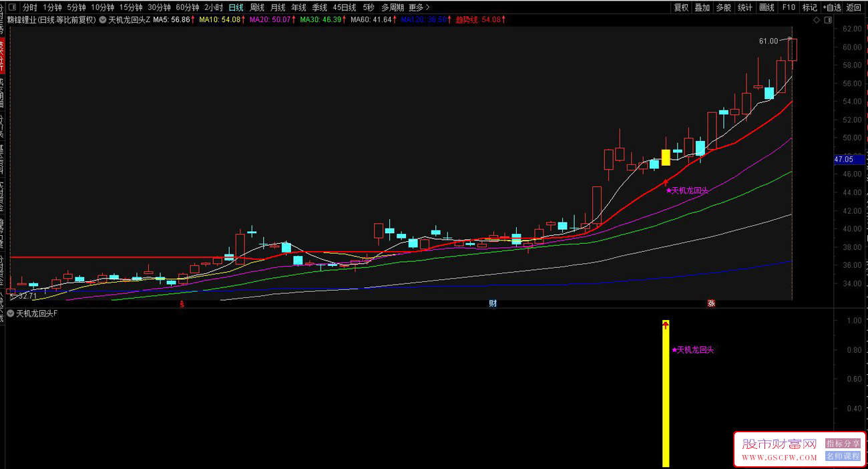The image size is (868, 469).
Task: Click the ★天机龙回头 label on main chart
Action: coord(687,190)
